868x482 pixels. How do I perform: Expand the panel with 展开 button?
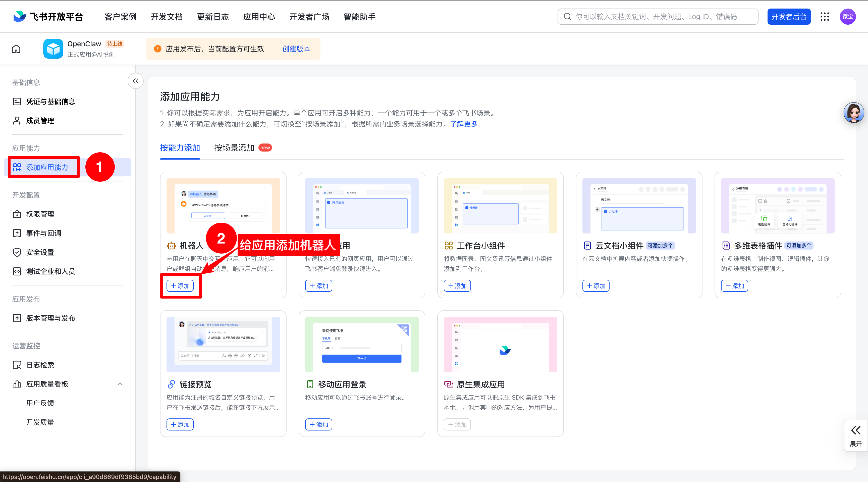(855, 436)
